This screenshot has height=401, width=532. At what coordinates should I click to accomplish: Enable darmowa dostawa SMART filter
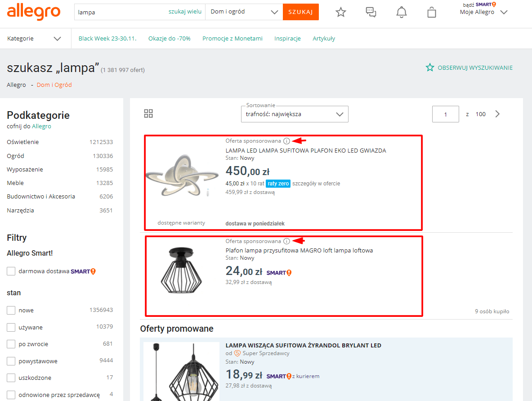[11, 271]
